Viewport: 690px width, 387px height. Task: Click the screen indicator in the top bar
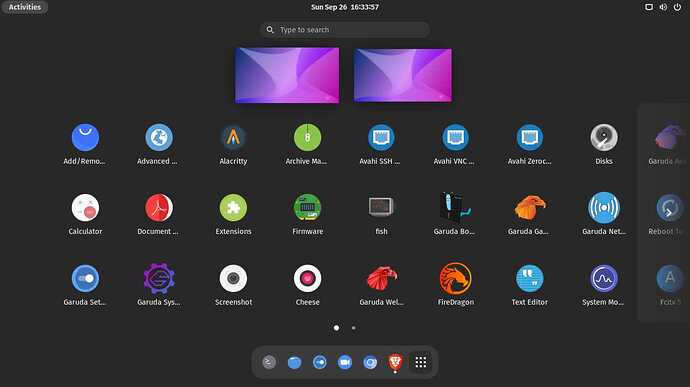pos(649,7)
